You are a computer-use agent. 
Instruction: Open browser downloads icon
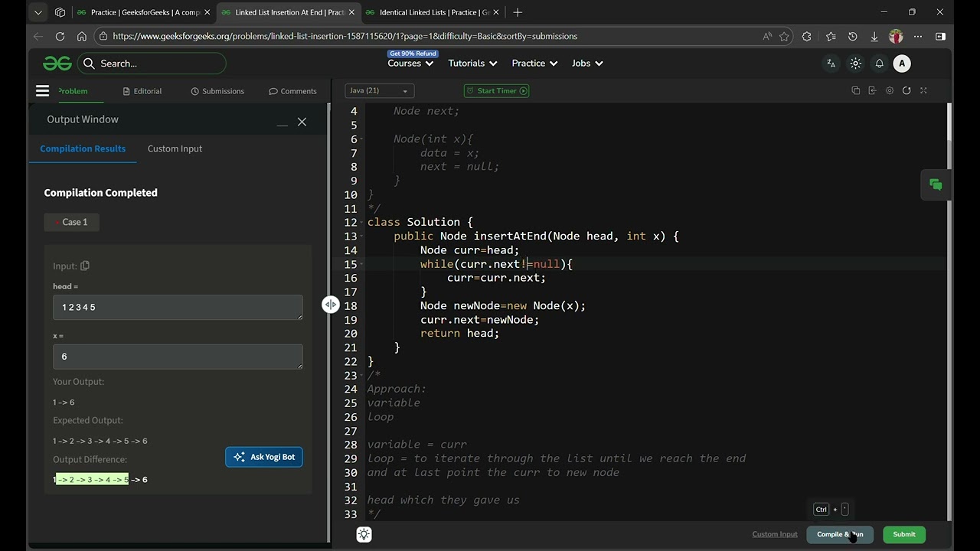(x=874, y=36)
